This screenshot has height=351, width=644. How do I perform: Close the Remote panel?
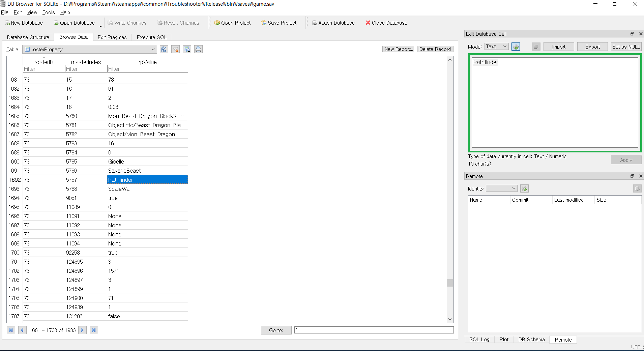pos(641,176)
